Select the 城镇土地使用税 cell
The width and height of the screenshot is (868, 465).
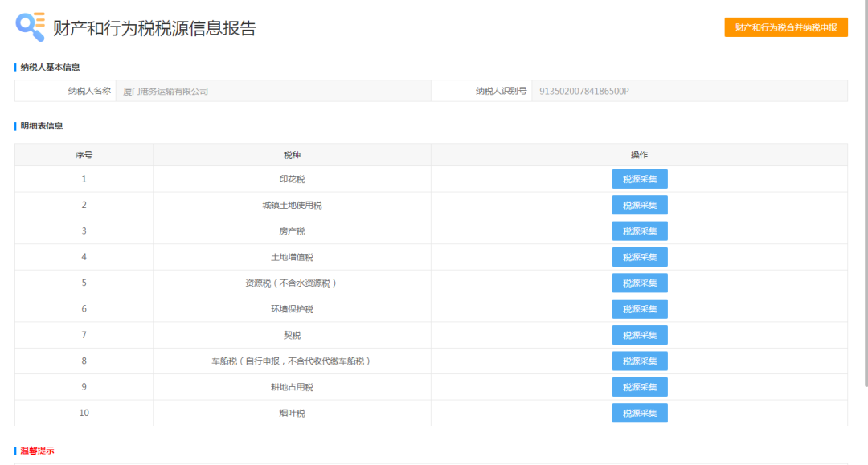coord(292,205)
